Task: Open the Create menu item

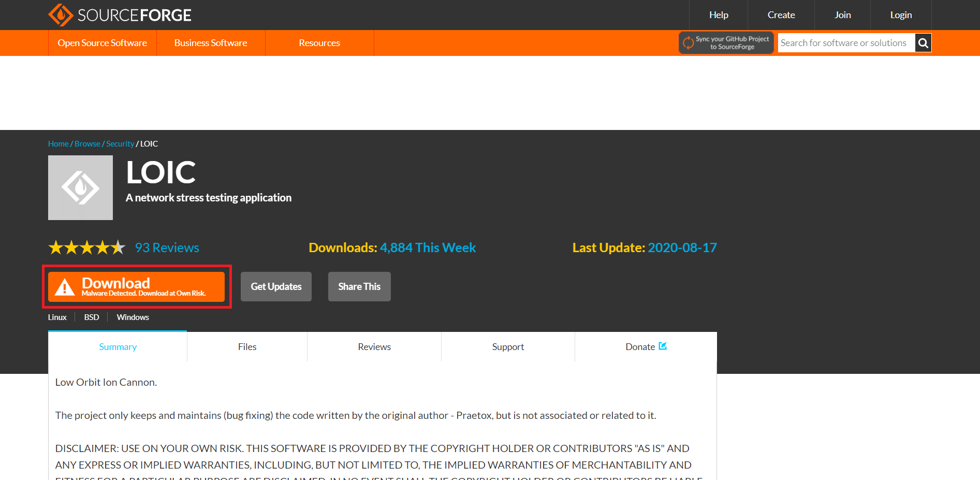Action: [x=781, y=15]
